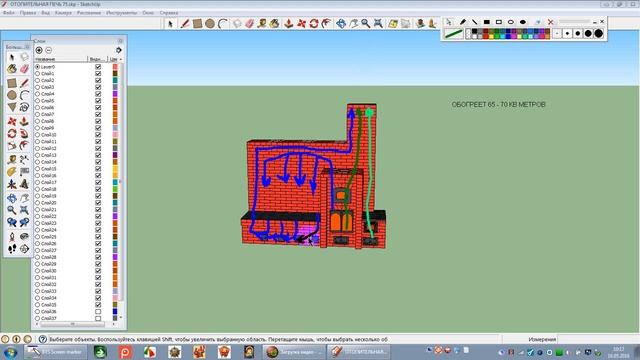Enable visibility checkbox for Слой37

[x=98, y=318]
